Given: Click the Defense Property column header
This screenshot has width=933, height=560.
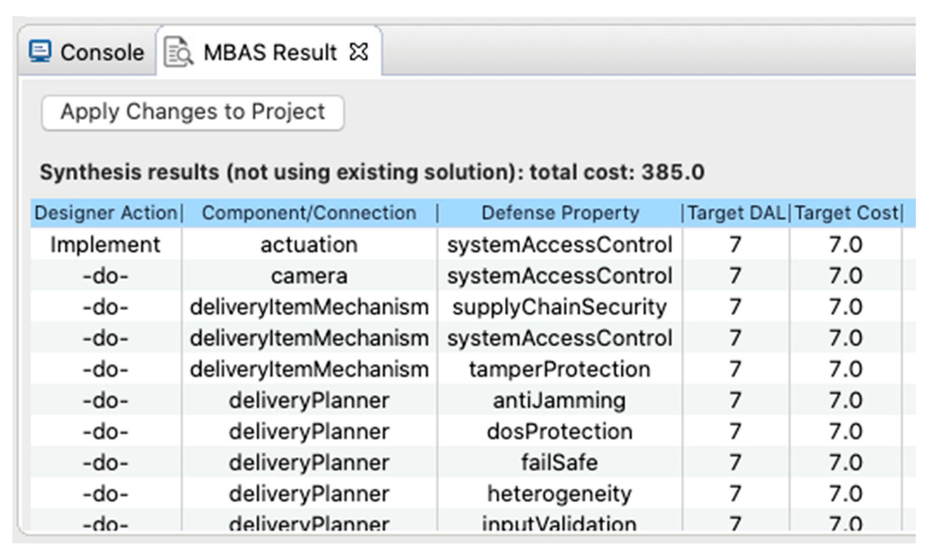Looking at the screenshot, I should click(x=560, y=213).
